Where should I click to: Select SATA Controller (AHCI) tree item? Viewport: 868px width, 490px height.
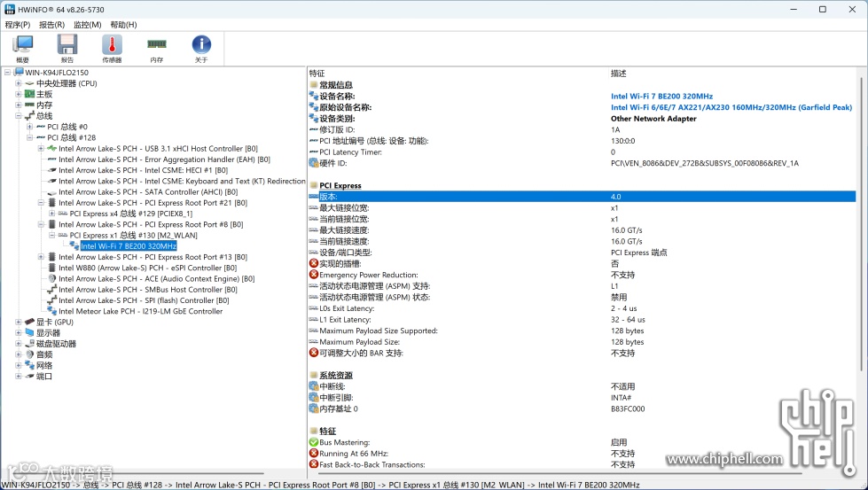coord(148,192)
